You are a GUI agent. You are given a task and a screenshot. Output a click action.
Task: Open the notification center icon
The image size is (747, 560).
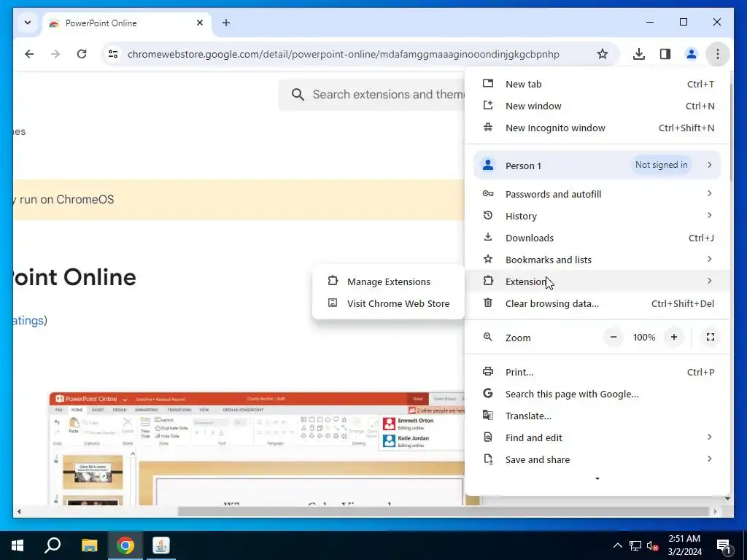724,545
